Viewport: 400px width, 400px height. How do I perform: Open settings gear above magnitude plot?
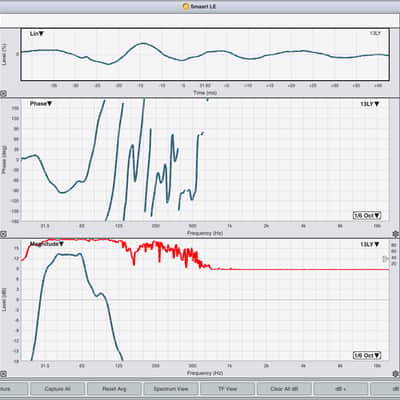pos(396,234)
